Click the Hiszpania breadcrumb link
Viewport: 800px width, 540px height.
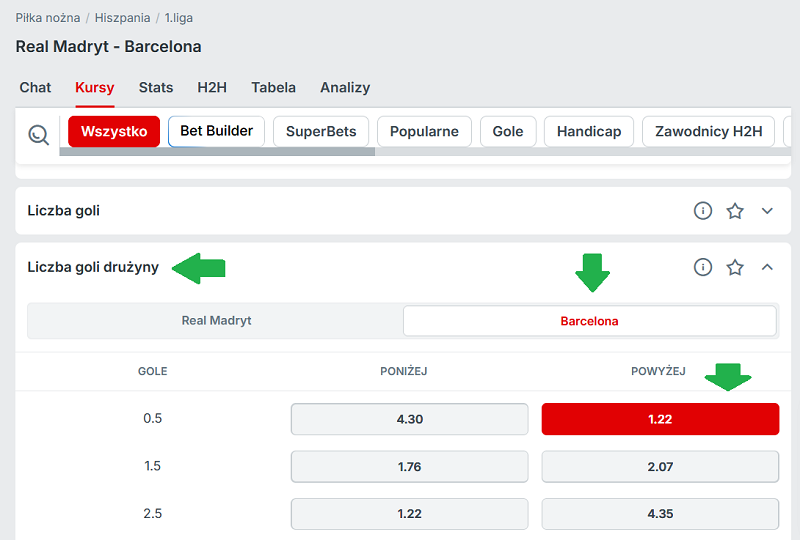(123, 18)
